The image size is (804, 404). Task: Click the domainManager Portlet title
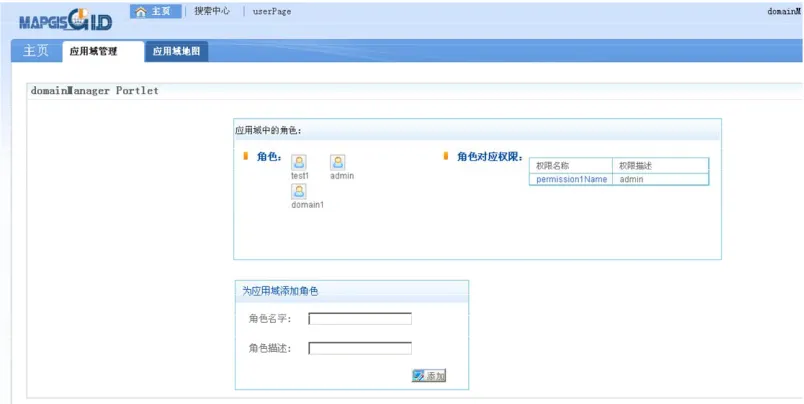[95, 91]
